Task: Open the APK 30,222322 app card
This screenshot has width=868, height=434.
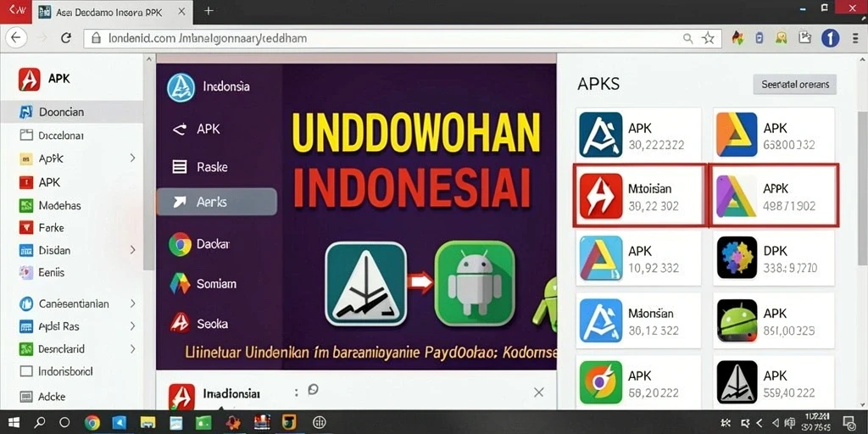Action: pos(638,135)
